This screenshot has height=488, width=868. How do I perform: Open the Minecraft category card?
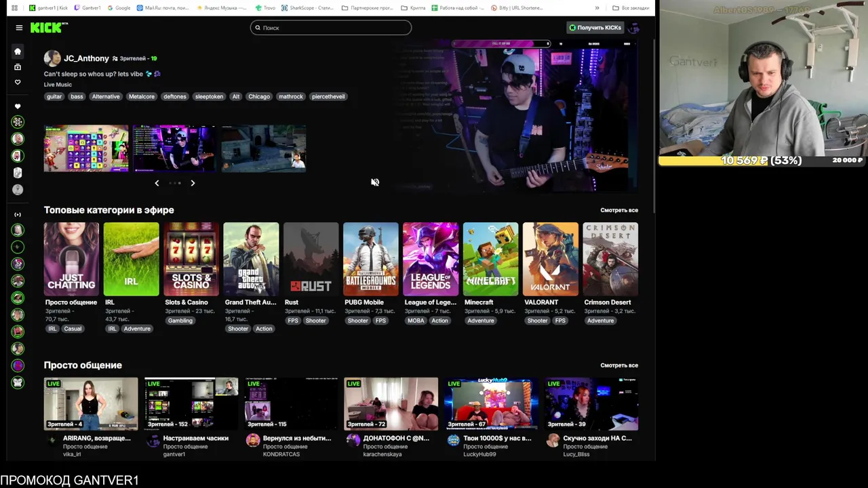(x=490, y=259)
